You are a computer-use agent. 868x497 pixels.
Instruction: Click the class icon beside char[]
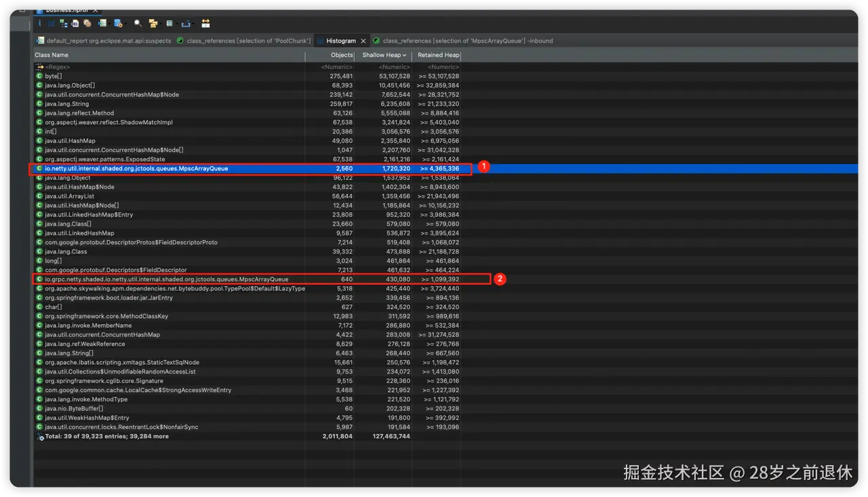[39, 307]
